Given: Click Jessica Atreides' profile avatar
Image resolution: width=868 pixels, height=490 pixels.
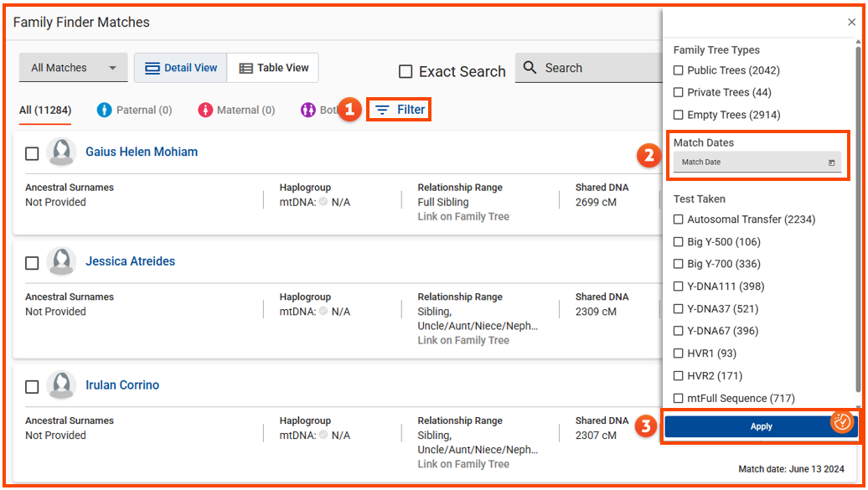Looking at the screenshot, I should (x=61, y=262).
